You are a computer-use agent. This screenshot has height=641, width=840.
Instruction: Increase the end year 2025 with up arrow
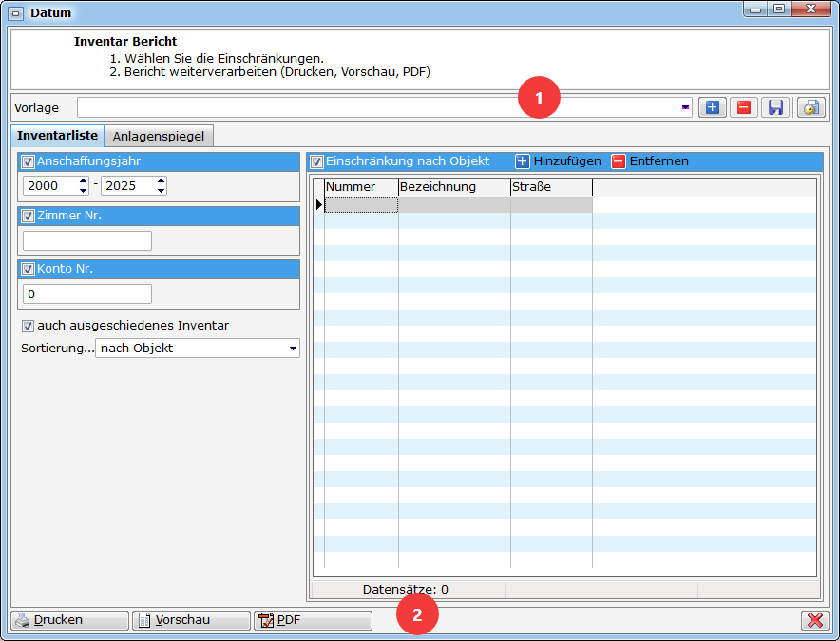click(161, 181)
